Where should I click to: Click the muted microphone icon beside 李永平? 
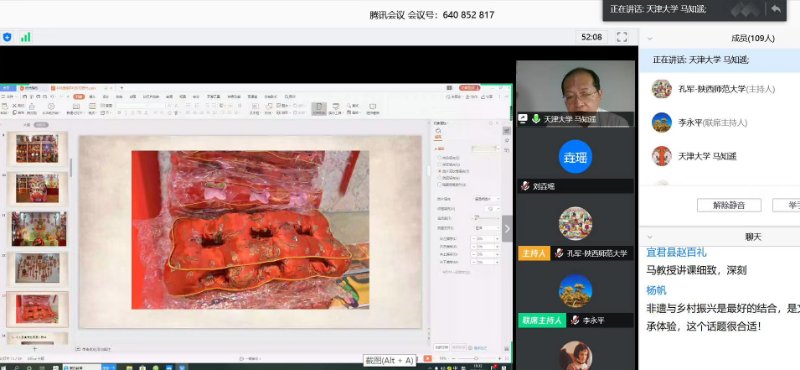575,320
